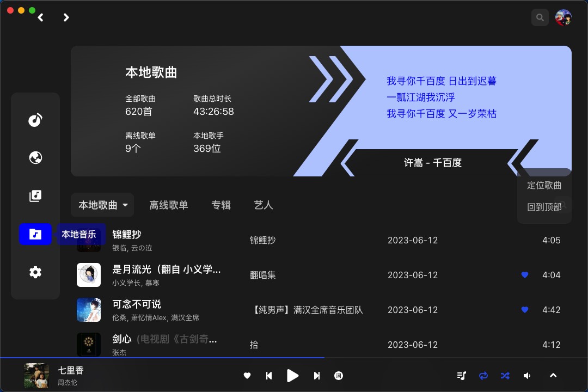Open the music library sidebar icon

pos(35,196)
